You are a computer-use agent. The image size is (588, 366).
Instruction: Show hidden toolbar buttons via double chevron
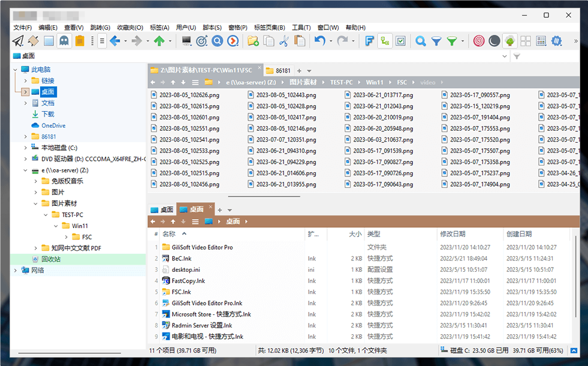pos(575,41)
